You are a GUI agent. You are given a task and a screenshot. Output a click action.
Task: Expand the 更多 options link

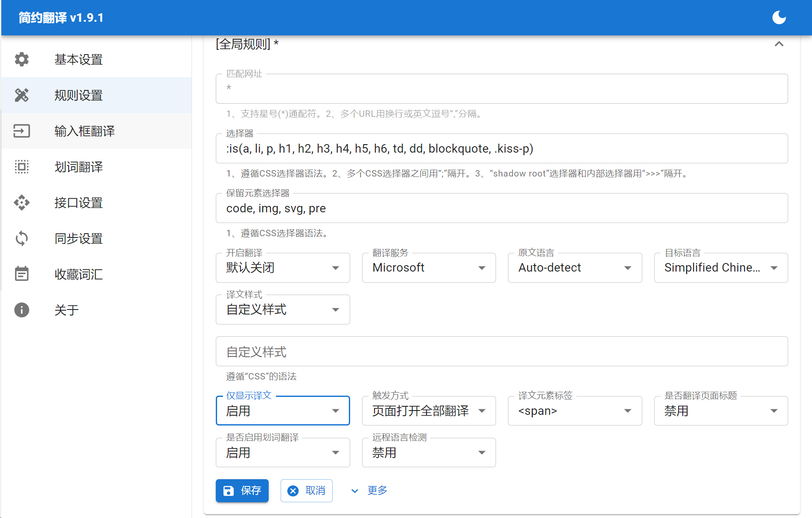369,491
